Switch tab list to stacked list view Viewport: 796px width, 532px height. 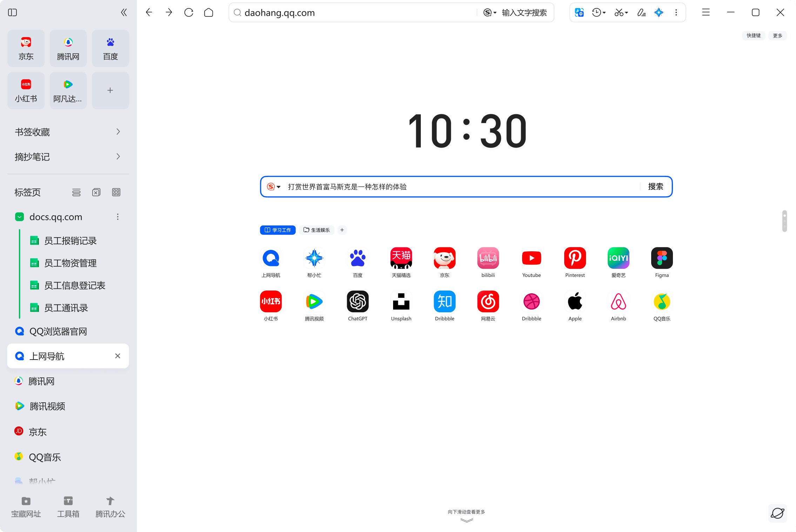click(76, 192)
